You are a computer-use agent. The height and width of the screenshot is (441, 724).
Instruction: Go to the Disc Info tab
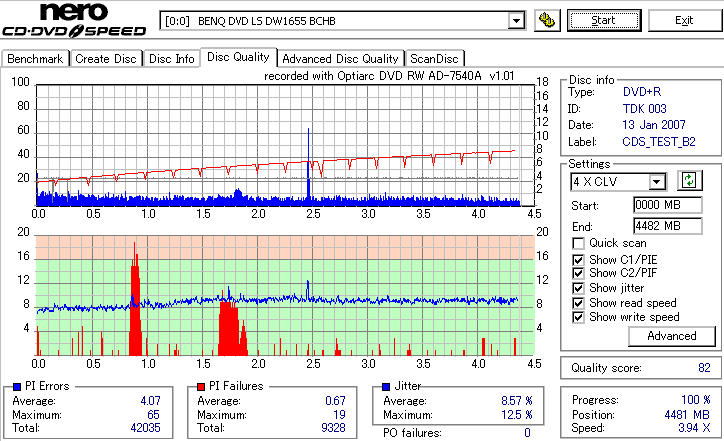point(171,59)
